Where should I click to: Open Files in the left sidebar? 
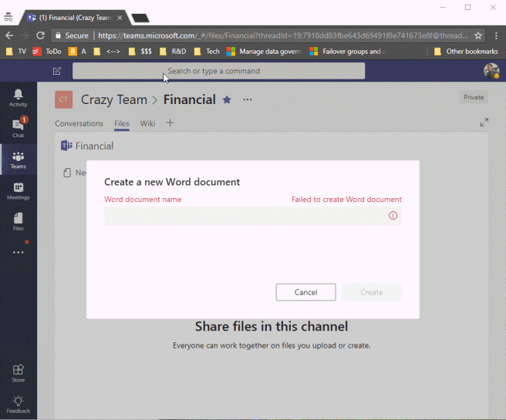point(18,222)
